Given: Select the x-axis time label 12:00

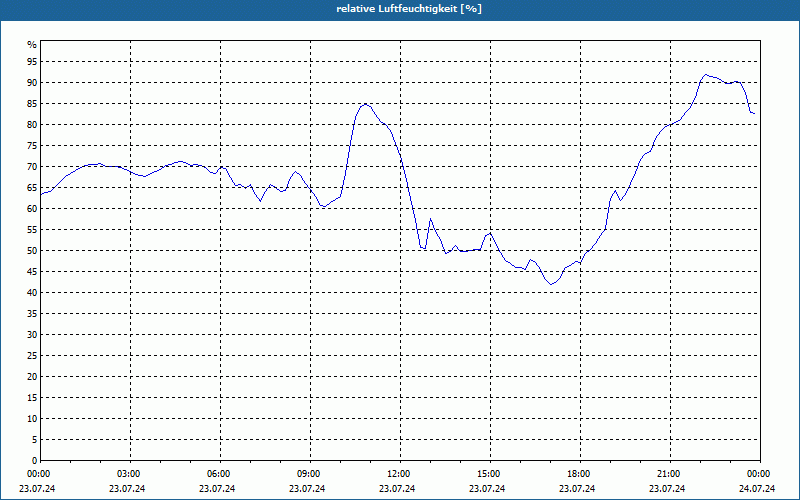Looking at the screenshot, I should coord(401,474).
